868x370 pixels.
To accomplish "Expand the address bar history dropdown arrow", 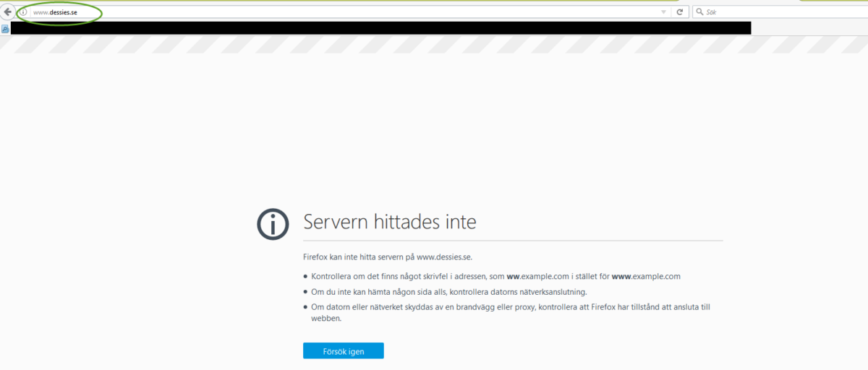I will tap(664, 12).
